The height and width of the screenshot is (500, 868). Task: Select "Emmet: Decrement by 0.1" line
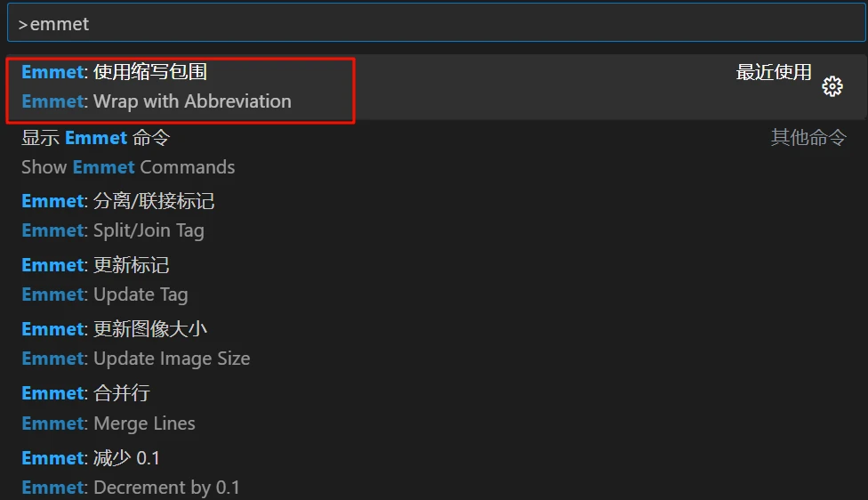pyautogui.click(x=131, y=488)
